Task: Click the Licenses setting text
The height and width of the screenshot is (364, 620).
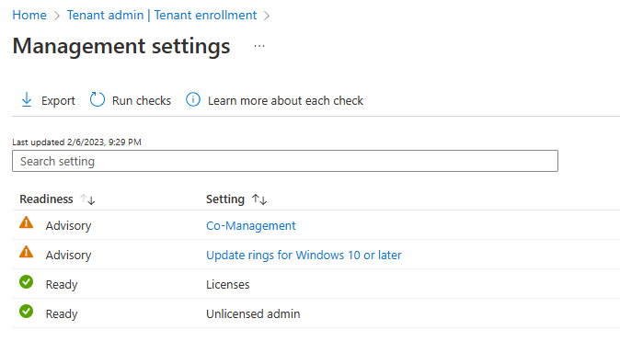Action: 228,285
